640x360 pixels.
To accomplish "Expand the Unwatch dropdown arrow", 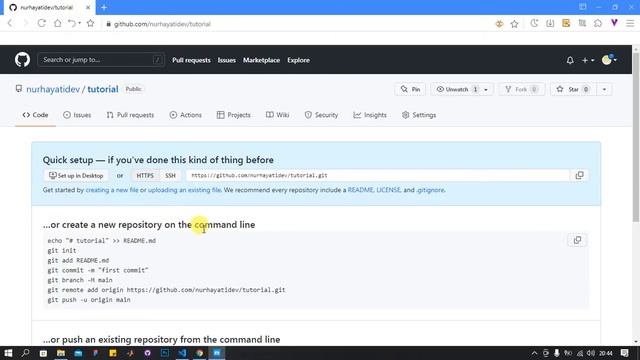I will pos(486,89).
